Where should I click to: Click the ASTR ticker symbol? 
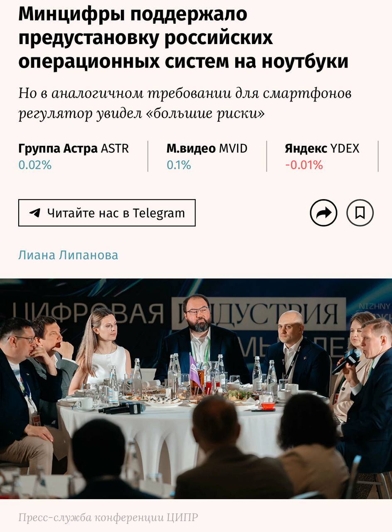point(115,148)
